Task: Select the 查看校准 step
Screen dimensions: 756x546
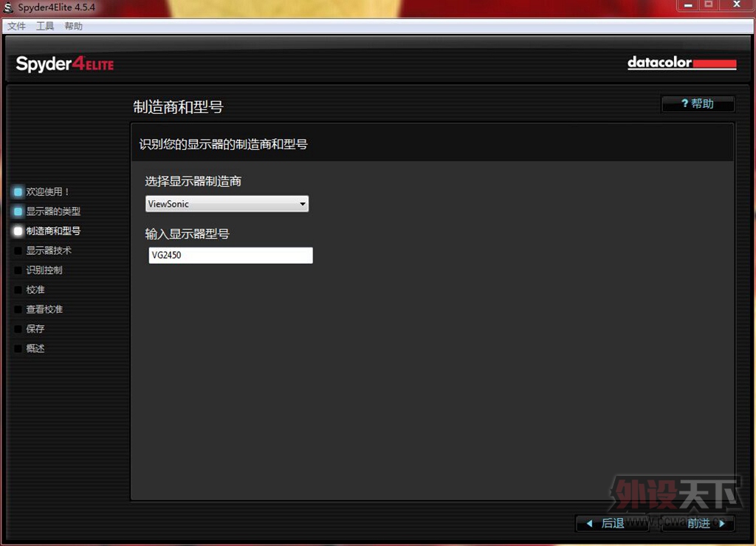Action: 38,309
